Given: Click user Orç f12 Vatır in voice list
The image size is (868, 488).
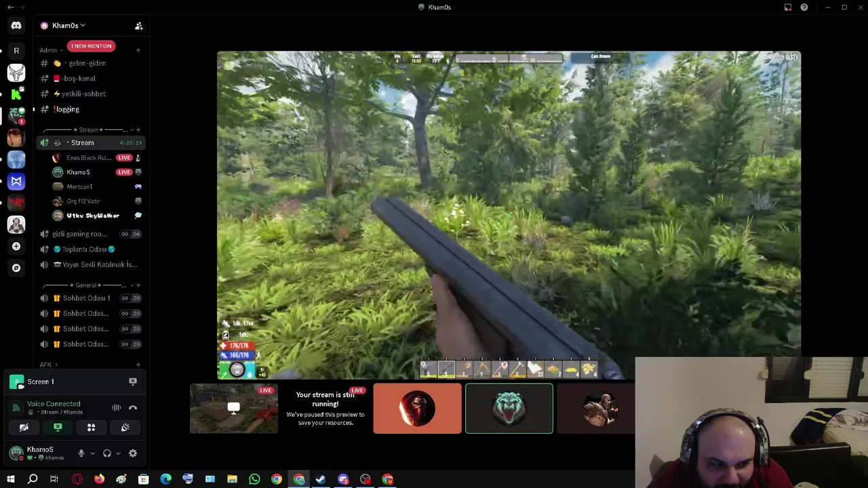Looking at the screenshot, I should point(96,201).
